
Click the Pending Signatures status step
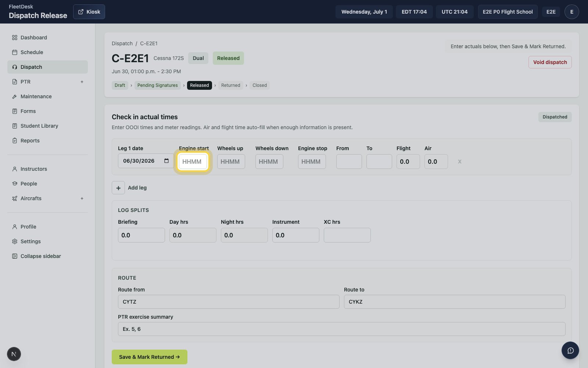(x=158, y=85)
